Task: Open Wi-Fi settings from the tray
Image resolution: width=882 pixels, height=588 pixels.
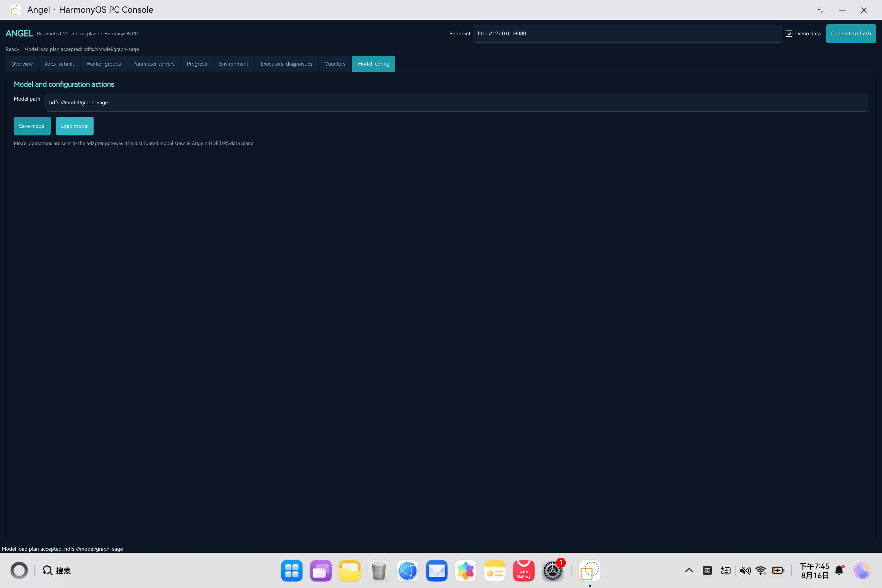Action: [761, 571]
